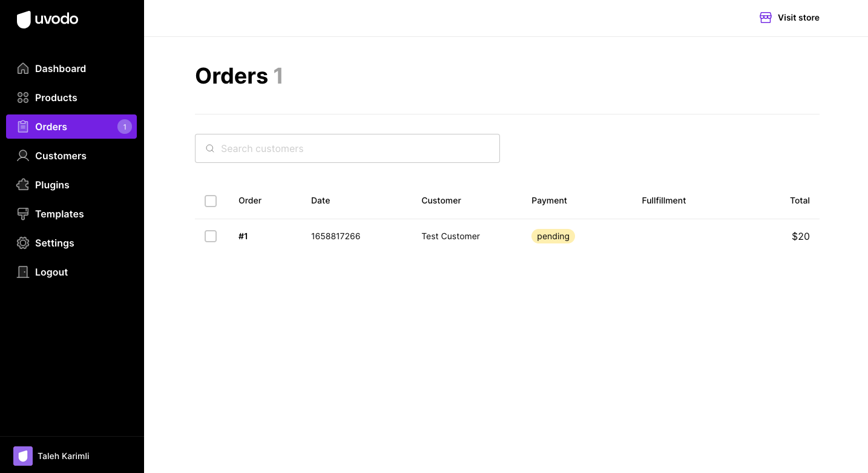Click the Taleh Karimli profile name
Screen dimensions: 868x473
64,456
